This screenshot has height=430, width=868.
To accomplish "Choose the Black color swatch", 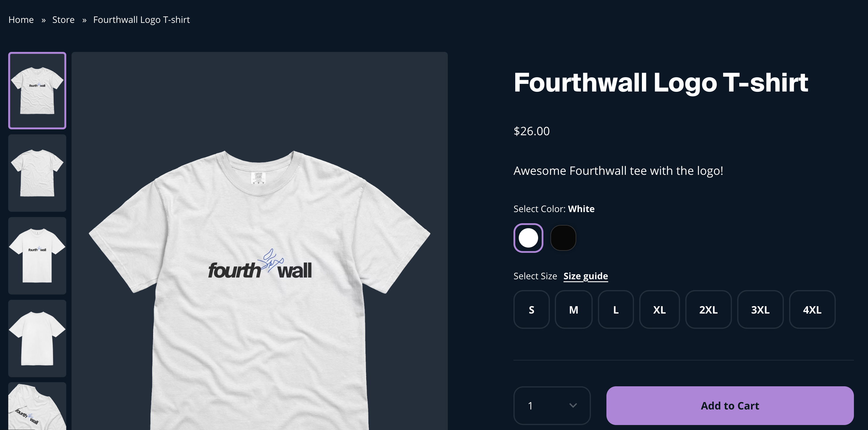I will [563, 238].
